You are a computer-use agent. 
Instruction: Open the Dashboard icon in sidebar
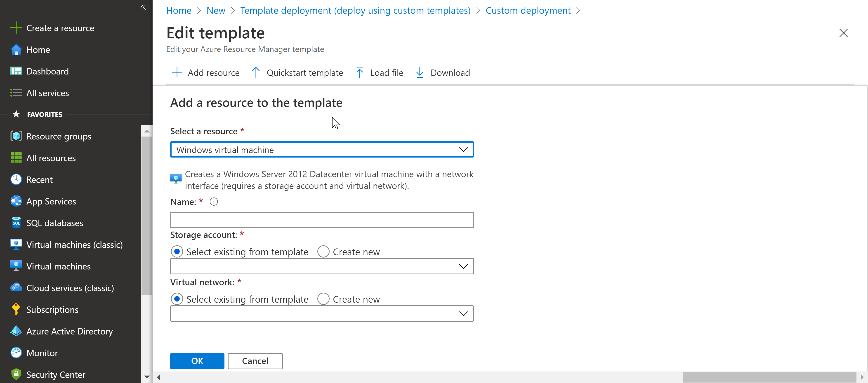(x=16, y=71)
